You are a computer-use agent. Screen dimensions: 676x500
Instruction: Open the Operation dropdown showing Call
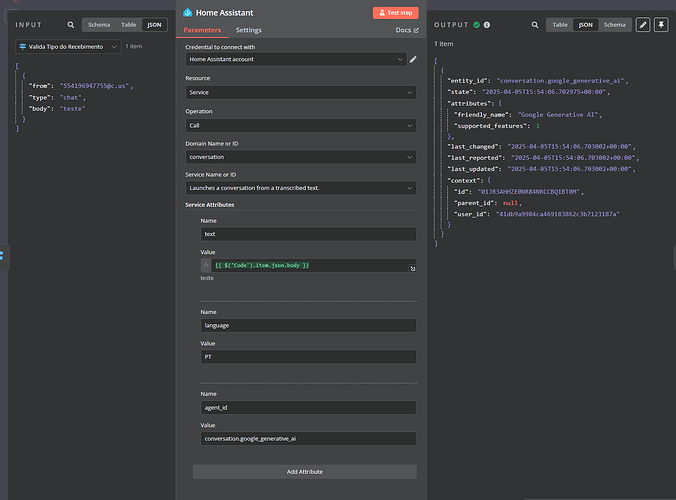click(300, 125)
